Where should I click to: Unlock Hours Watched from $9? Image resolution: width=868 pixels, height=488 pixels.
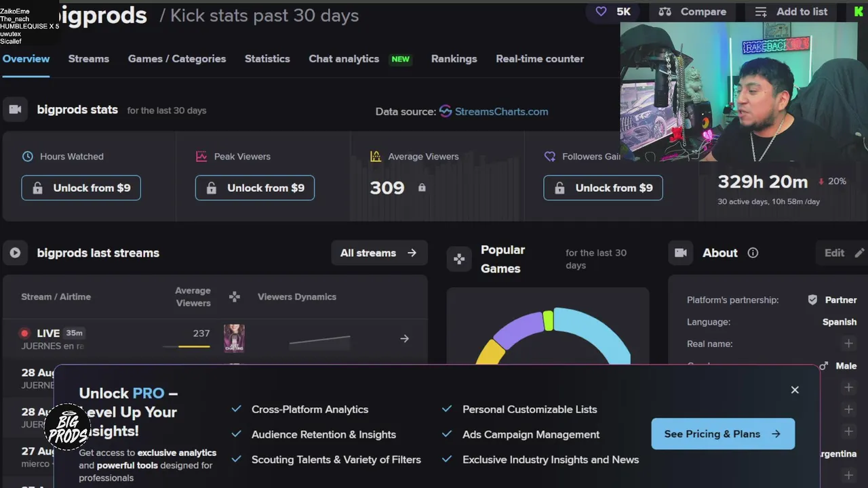tap(81, 188)
